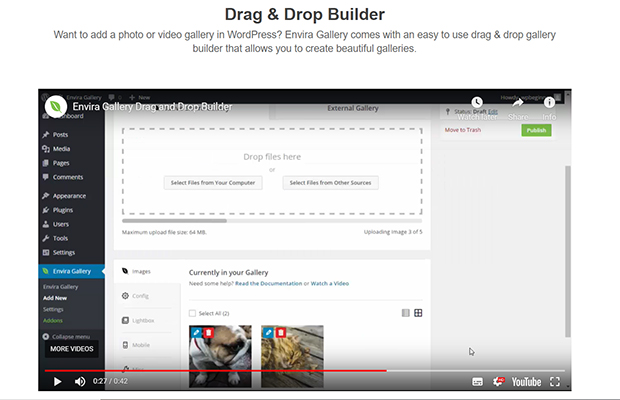Click Collapse menu in the sidebar

tap(66, 337)
